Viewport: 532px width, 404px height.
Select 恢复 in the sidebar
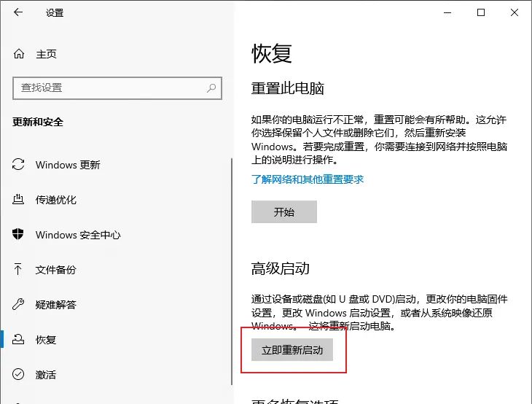46,340
